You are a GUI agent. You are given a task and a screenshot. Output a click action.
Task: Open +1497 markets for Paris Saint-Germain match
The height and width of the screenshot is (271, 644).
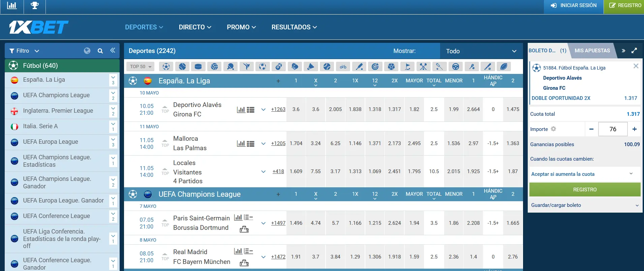click(x=278, y=223)
